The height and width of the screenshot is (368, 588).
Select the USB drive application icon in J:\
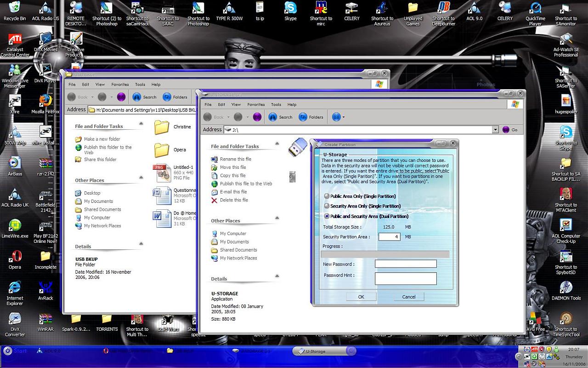coord(298,147)
